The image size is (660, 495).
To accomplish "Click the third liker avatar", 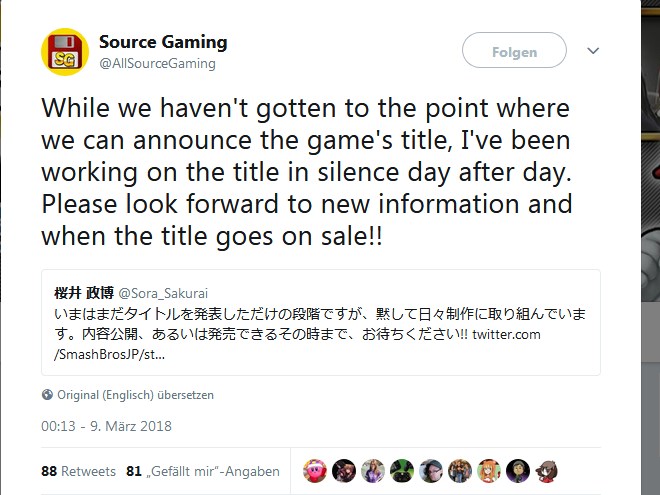I will pos(373,471).
